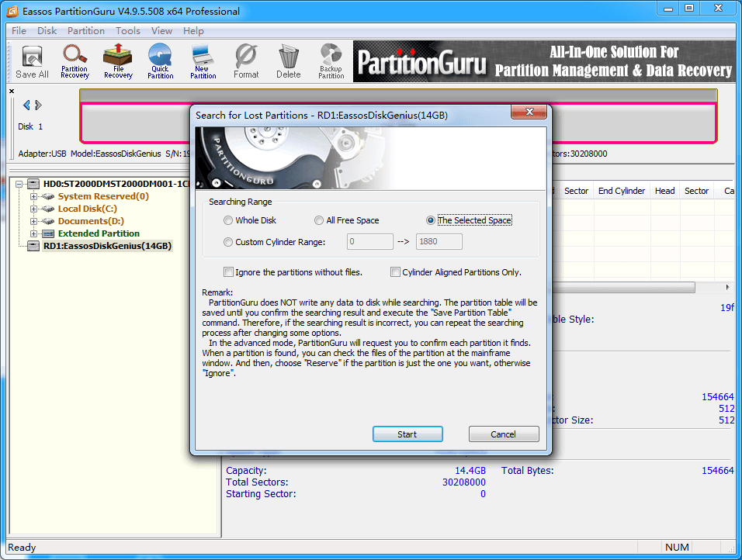742x560 pixels.
Task: Close the Search for Lost Partitions dialog
Action: coord(529,112)
